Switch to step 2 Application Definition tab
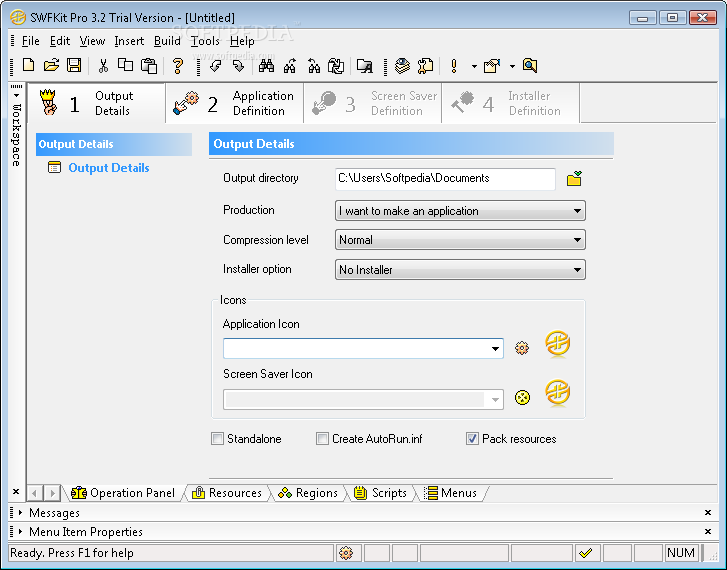This screenshot has width=727, height=570. coord(235,103)
